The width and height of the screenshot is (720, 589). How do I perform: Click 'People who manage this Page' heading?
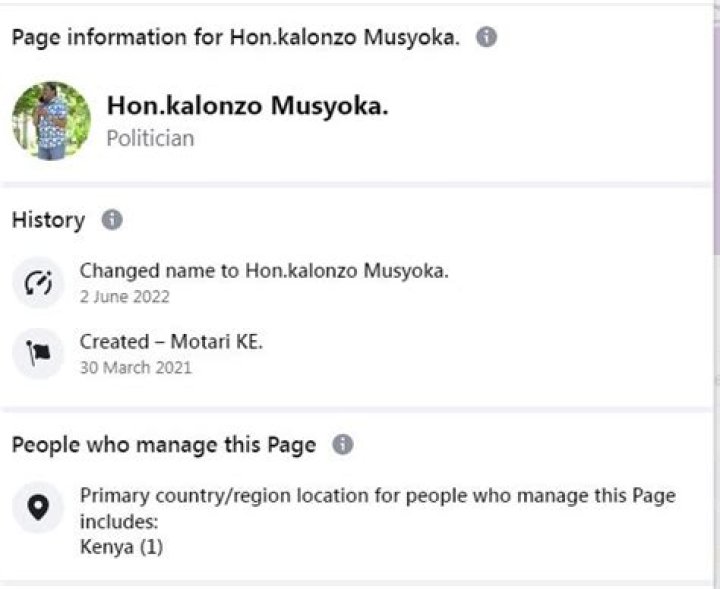163,445
